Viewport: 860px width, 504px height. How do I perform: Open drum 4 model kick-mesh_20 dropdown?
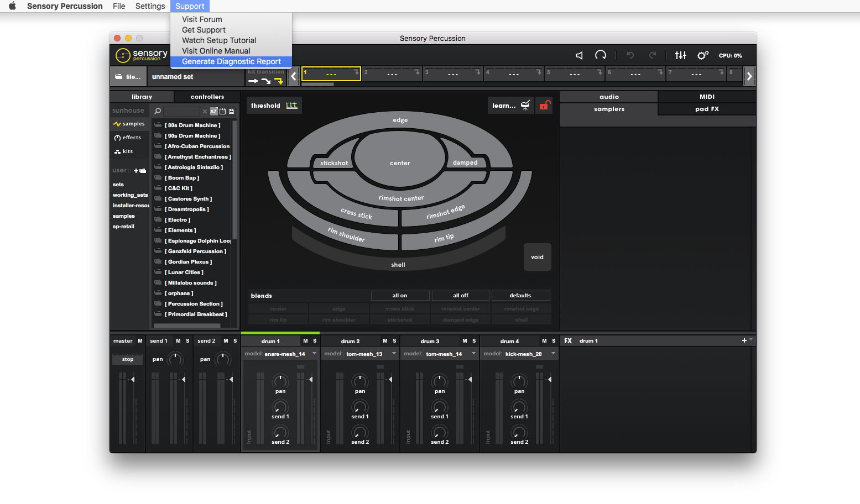[x=553, y=354]
